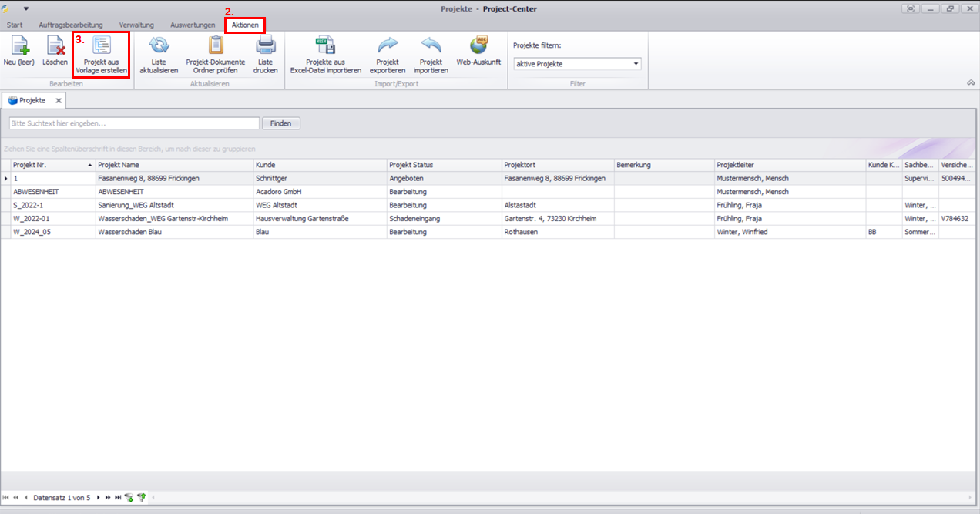Open the quick access toolbar dropdown arrow
The image size is (980, 514).
click(x=25, y=8)
